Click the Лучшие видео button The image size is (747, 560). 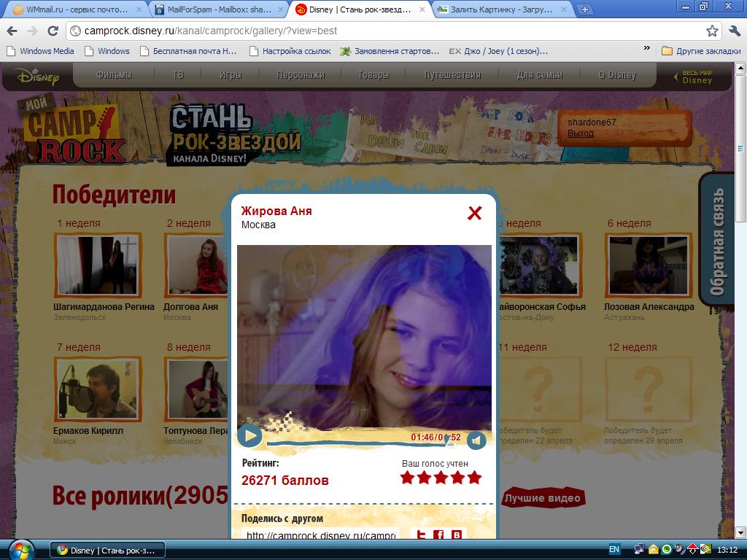[543, 498]
